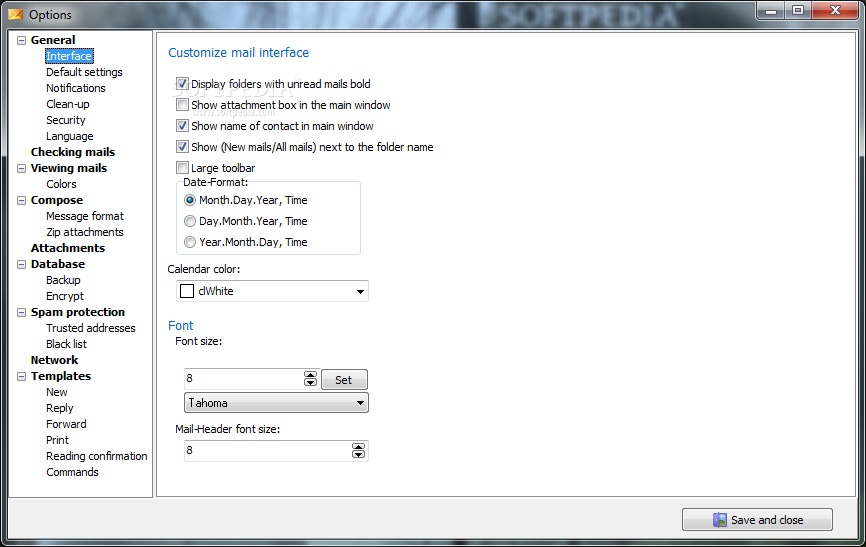Select the Templates category
Image resolution: width=866 pixels, height=547 pixels.
tap(61, 376)
